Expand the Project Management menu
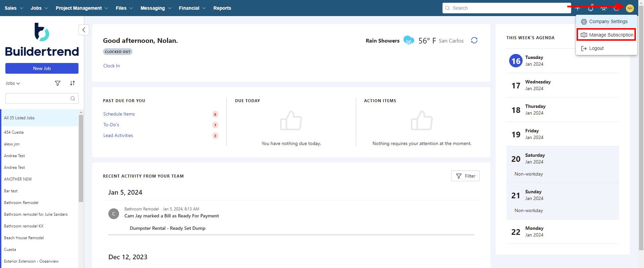This screenshot has width=644, height=268. click(x=82, y=8)
